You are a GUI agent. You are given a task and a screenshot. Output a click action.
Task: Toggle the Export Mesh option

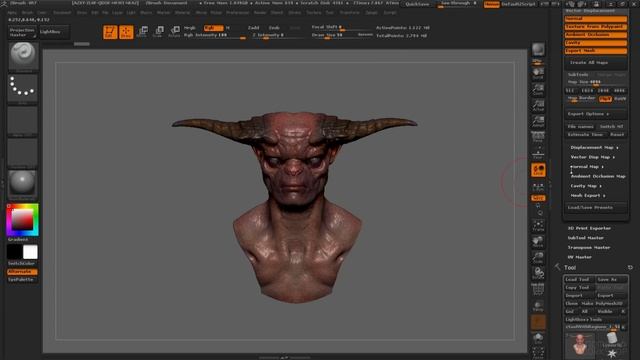[596, 51]
